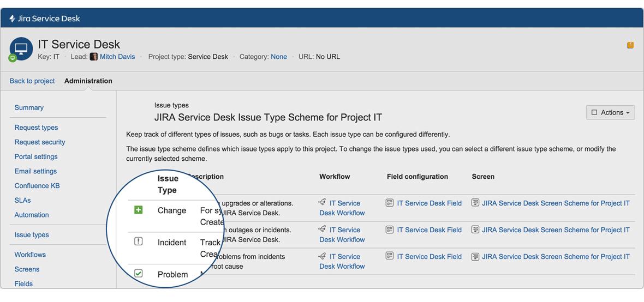Click the green Change issue type icon
Viewport: 644px width, 302px height.
(139, 210)
